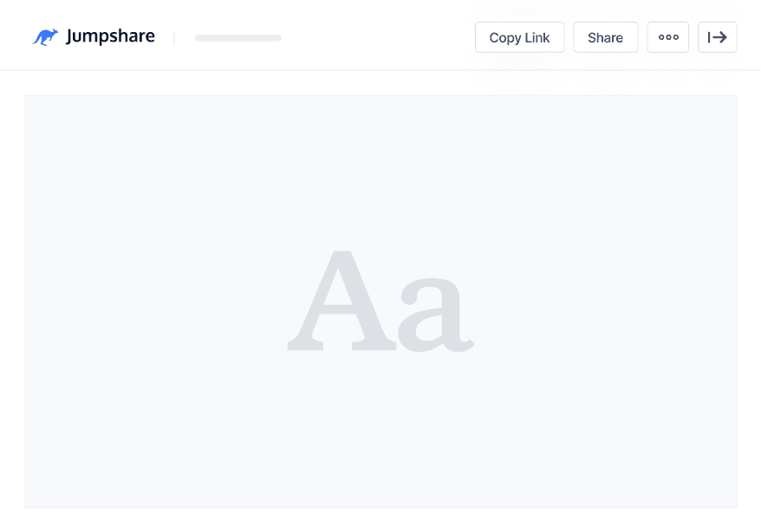
Task: Click the vertical divider beside Jumpshare logo
Action: (x=174, y=38)
